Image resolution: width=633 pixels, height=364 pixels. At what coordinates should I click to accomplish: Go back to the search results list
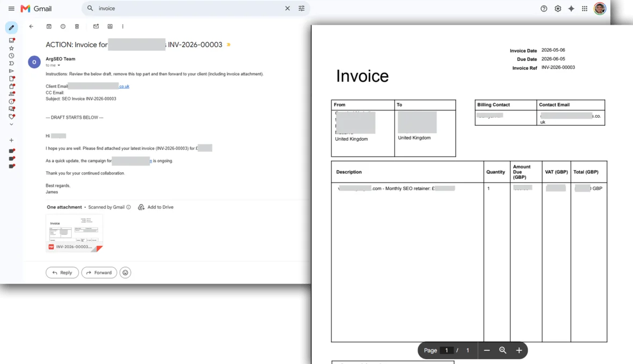31,26
